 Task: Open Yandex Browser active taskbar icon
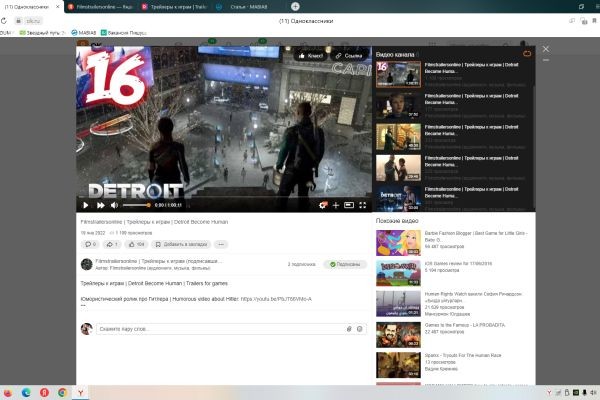point(81,393)
